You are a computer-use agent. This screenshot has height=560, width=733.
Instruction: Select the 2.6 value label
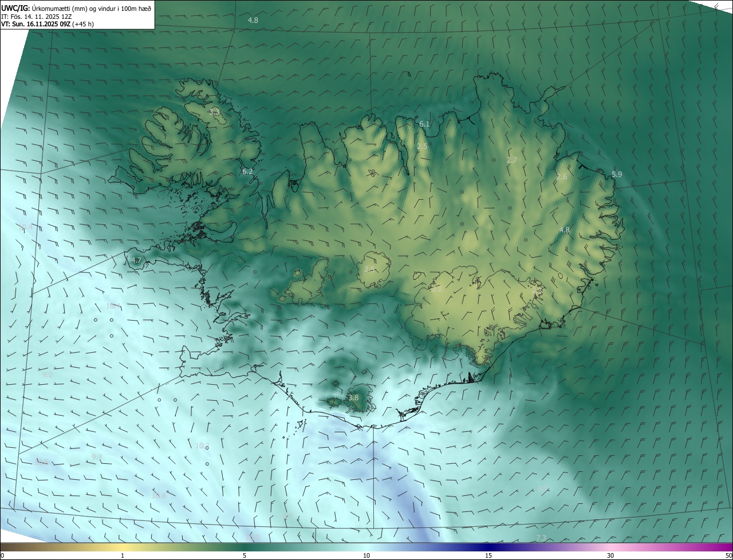point(562,177)
